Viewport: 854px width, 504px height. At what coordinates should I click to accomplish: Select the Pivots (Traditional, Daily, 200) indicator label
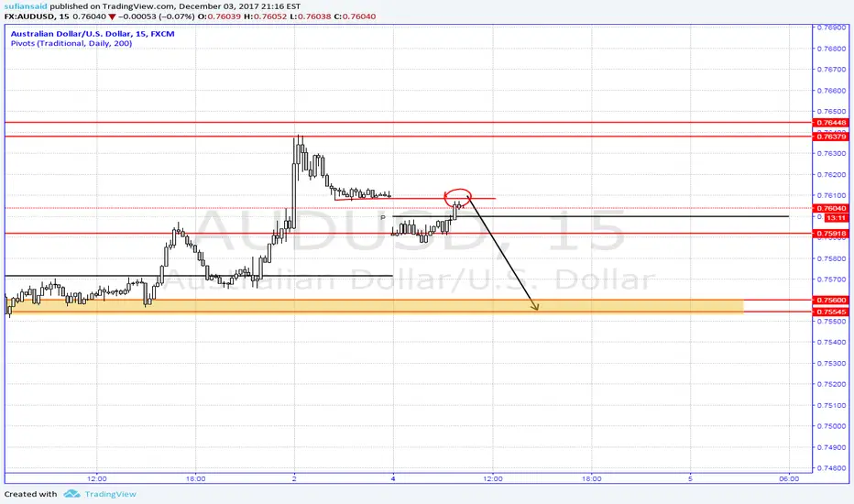click(71, 43)
